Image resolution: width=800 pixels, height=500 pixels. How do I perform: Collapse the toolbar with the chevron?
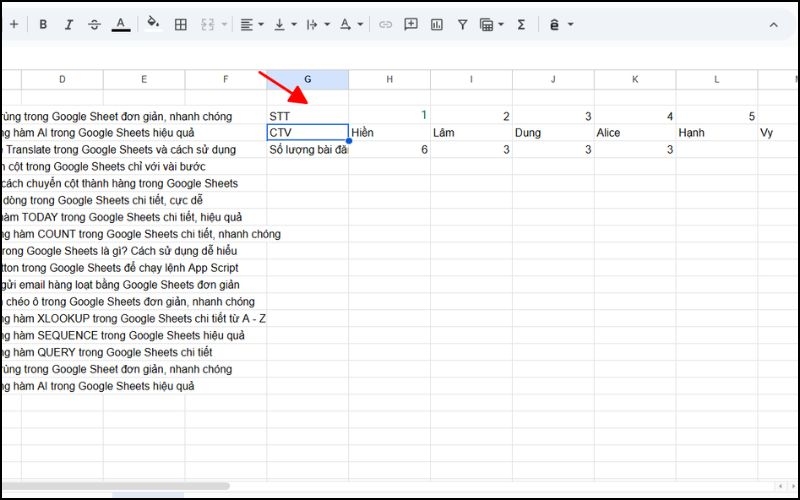pos(773,25)
